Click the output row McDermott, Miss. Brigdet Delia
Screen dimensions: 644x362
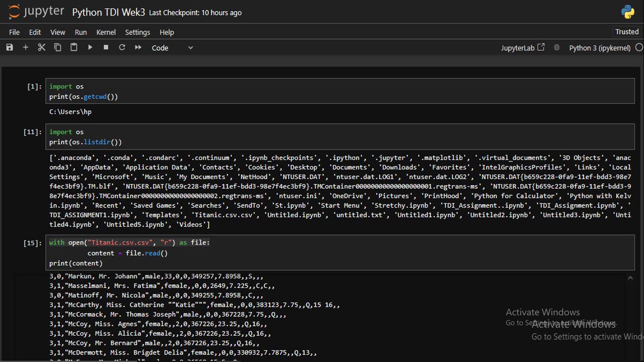pyautogui.click(x=183, y=352)
